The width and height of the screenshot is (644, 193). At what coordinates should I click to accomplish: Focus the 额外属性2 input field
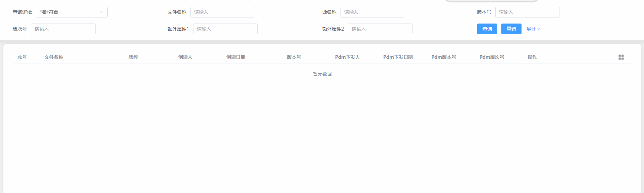(380, 29)
